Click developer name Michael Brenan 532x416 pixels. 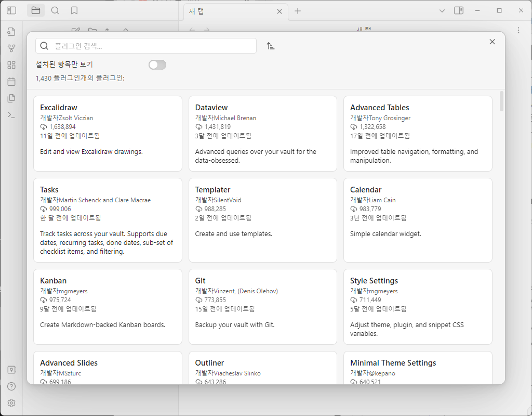235,118
